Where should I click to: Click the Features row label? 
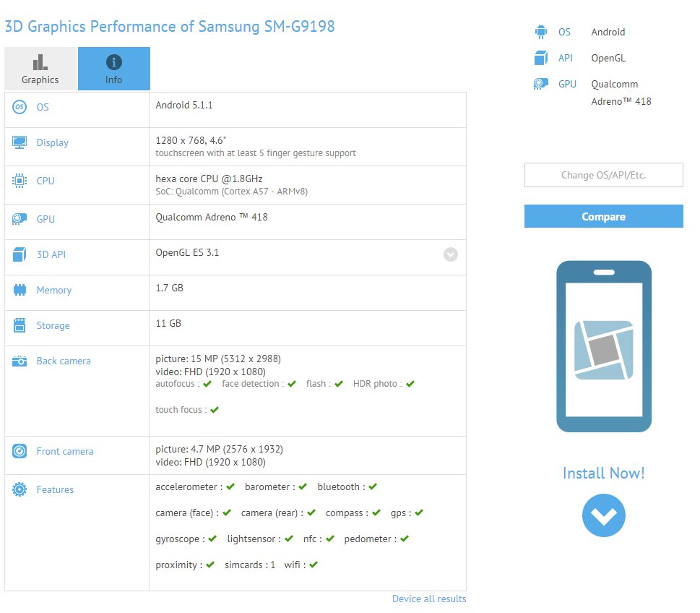tap(55, 489)
